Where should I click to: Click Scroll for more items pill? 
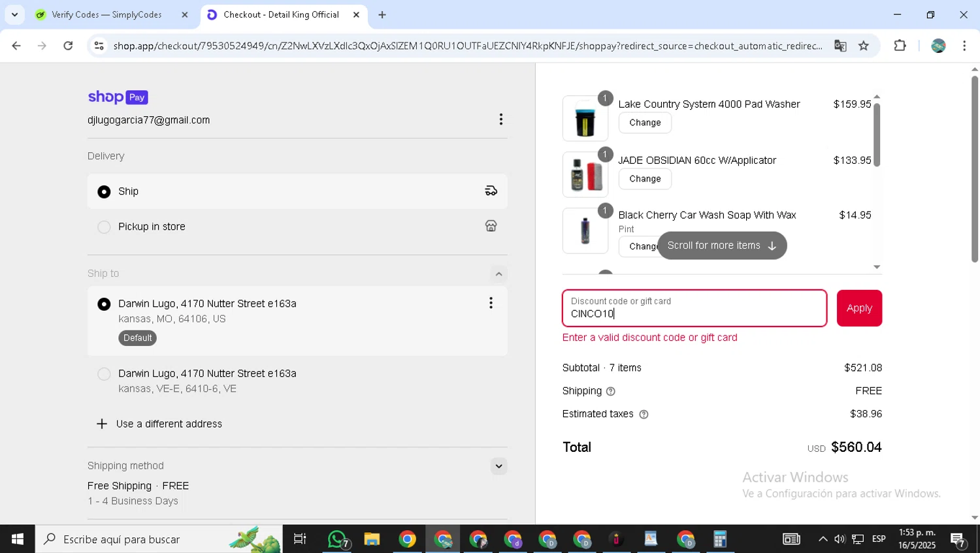click(x=722, y=245)
